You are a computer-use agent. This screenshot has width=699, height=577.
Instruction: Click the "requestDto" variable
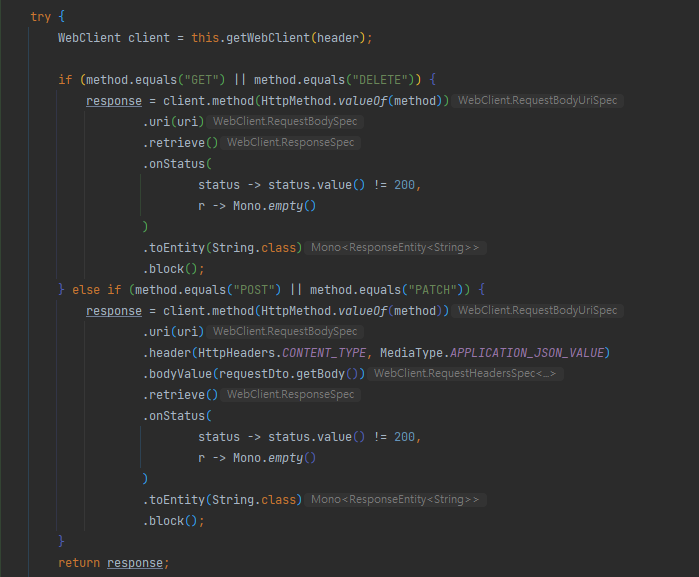[254, 374]
